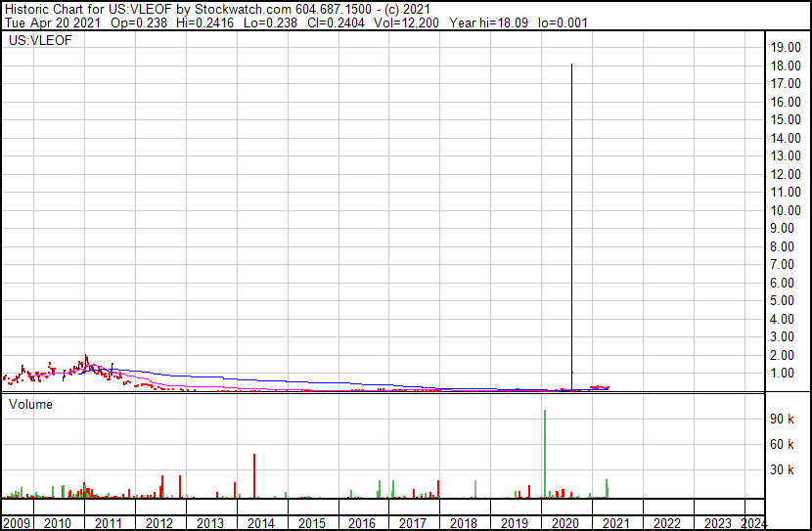Image resolution: width=812 pixels, height=531 pixels.
Task: Select the 2015 year label on time axis
Action: coord(311,523)
